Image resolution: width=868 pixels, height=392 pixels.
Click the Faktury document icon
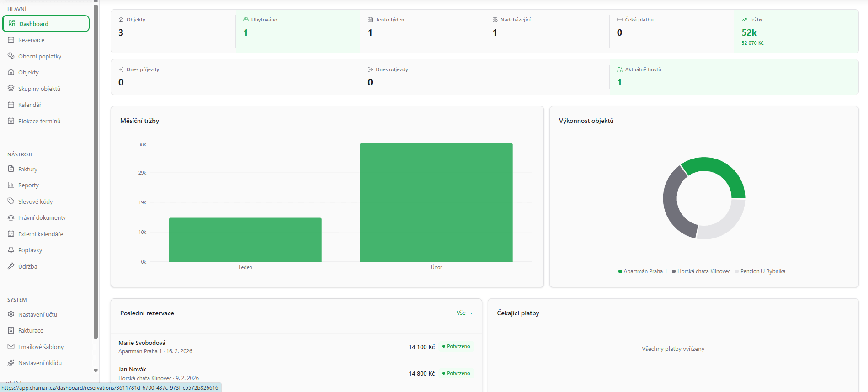(x=11, y=169)
